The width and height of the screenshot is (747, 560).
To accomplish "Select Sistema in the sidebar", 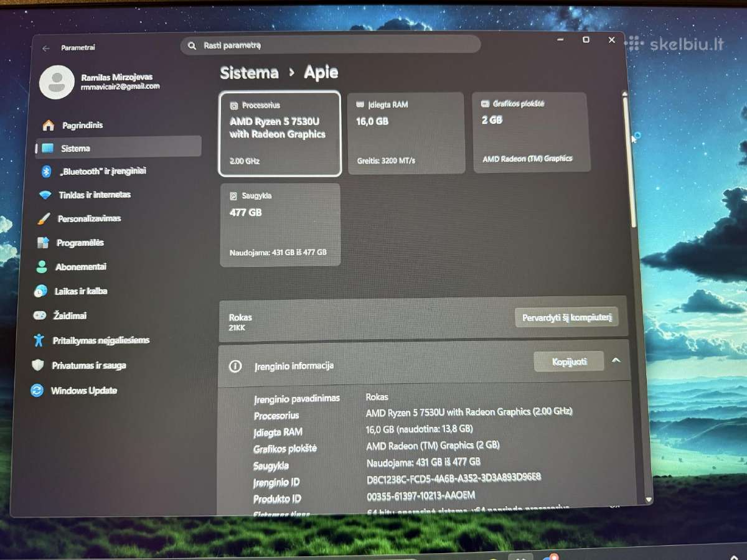I will point(118,147).
